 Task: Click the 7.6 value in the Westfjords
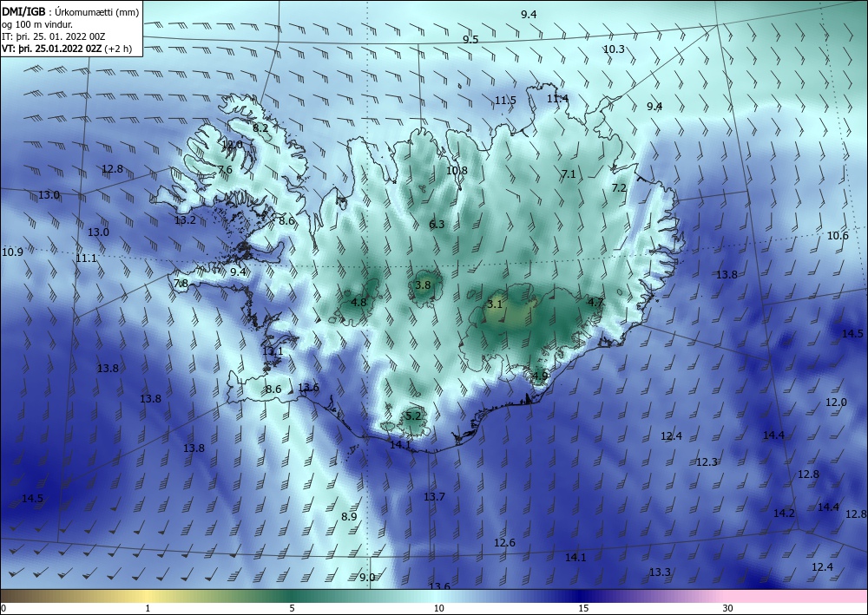tap(225, 170)
